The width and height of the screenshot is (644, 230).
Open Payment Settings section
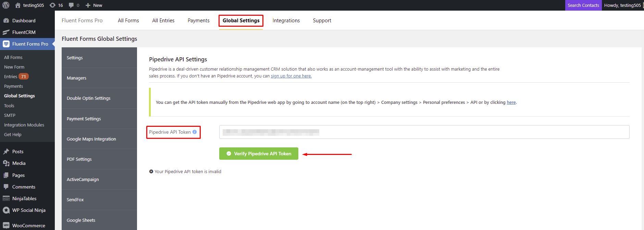pyautogui.click(x=99, y=119)
